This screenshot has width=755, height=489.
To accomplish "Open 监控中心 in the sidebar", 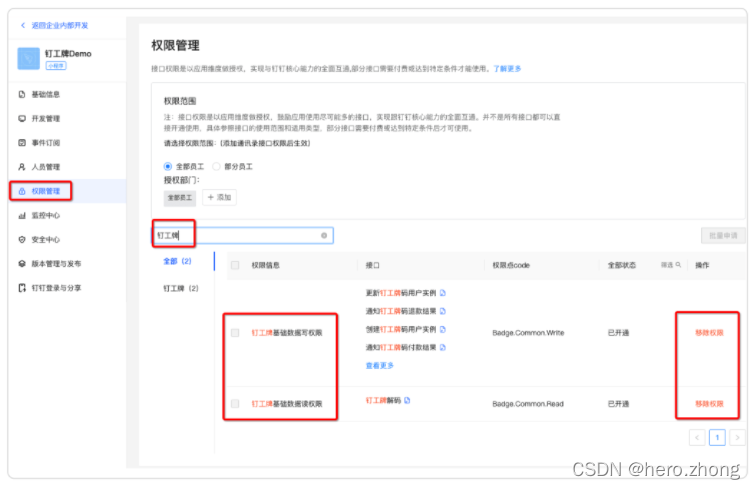I will click(x=46, y=215).
